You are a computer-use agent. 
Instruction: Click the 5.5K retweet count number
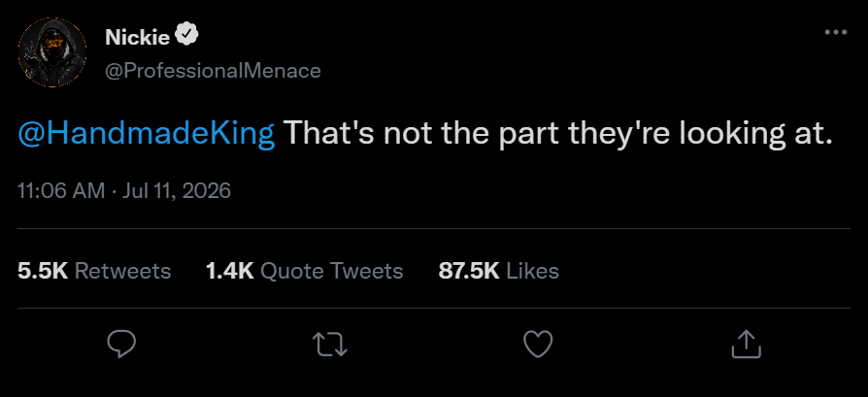pyautogui.click(x=43, y=271)
